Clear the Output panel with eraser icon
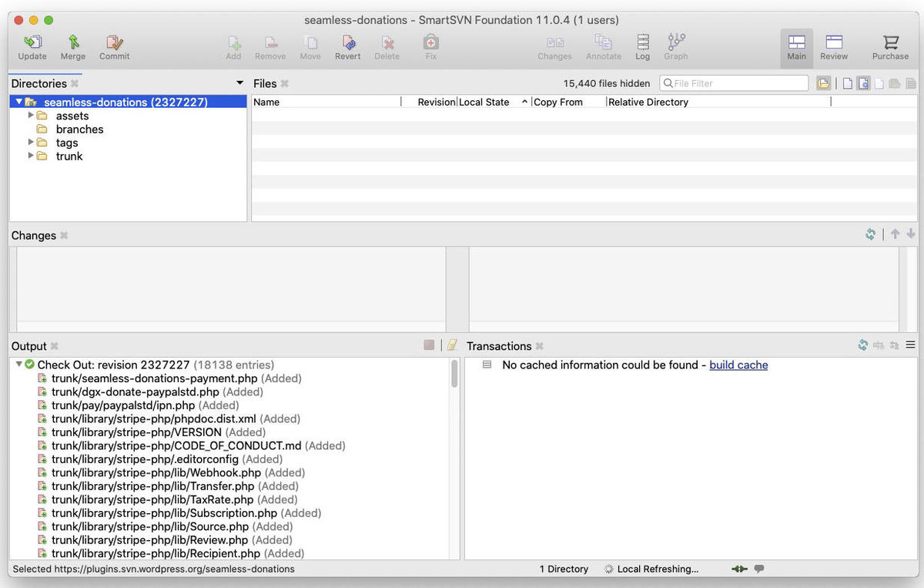 coord(452,345)
